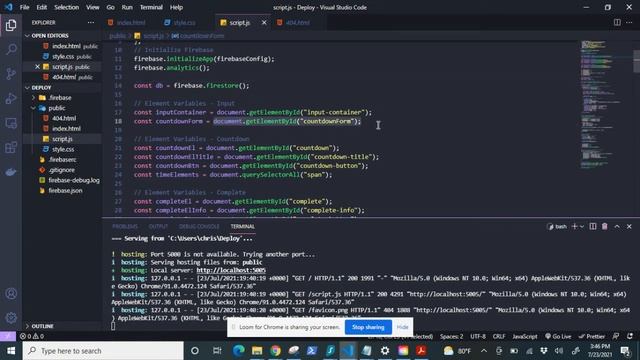Switch to the Output panel tab
640x360 pixels.
coord(158,227)
